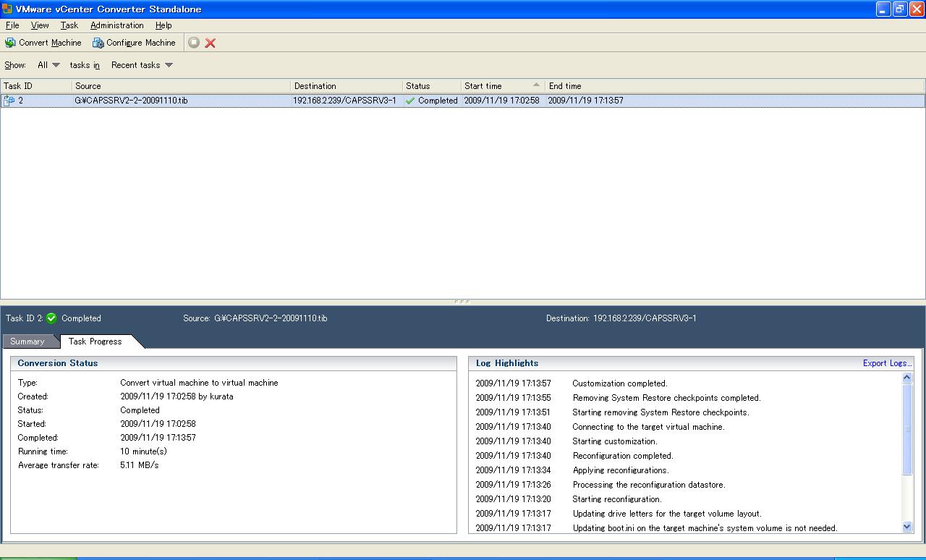Click the Export Logs link
926x560 pixels.
[x=888, y=363]
